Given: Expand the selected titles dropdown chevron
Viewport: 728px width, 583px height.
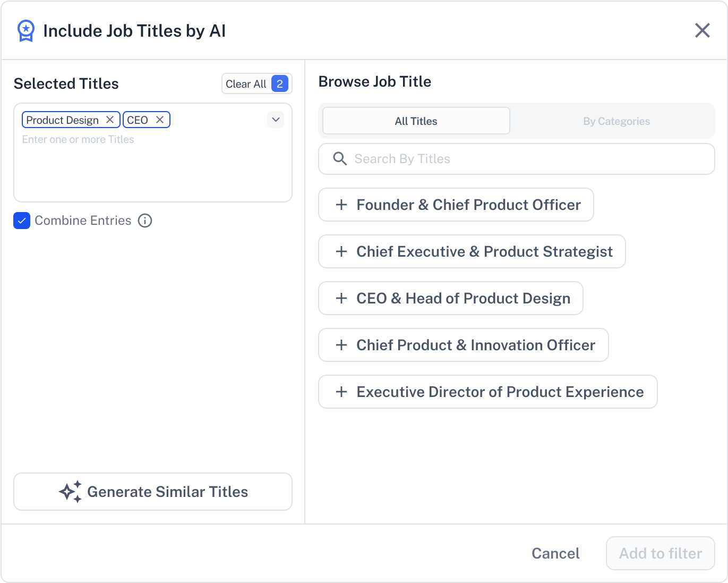Looking at the screenshot, I should pos(276,120).
